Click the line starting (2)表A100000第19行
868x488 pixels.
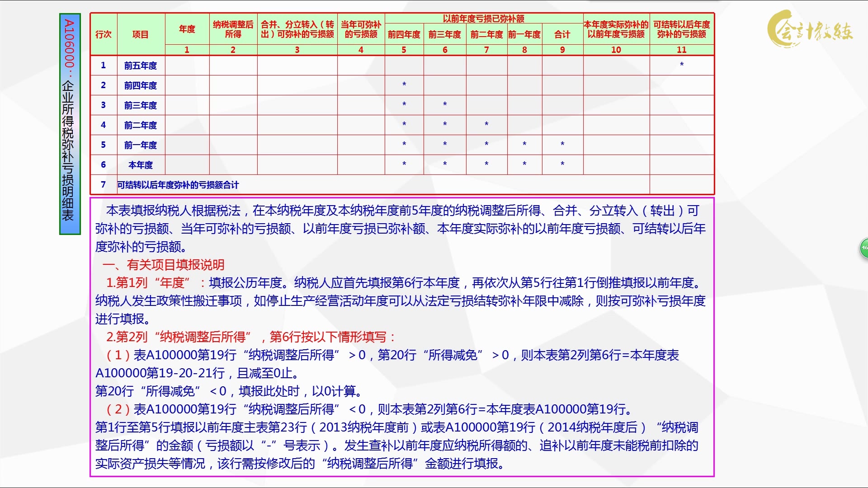click(369, 409)
